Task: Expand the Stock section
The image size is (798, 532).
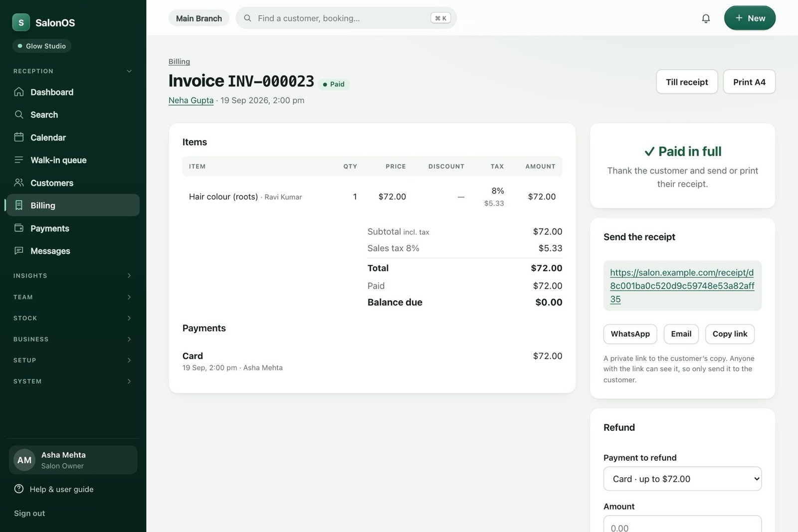Action: [73, 318]
